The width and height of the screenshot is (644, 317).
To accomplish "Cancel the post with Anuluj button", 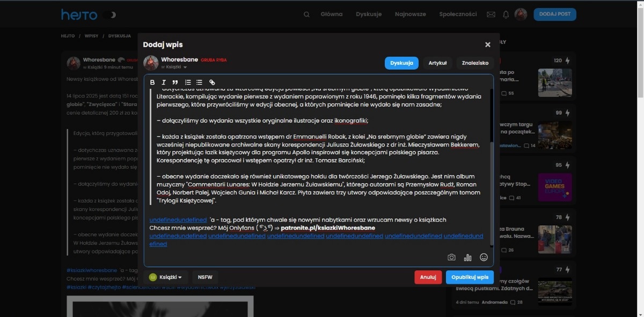I will 428,277.
